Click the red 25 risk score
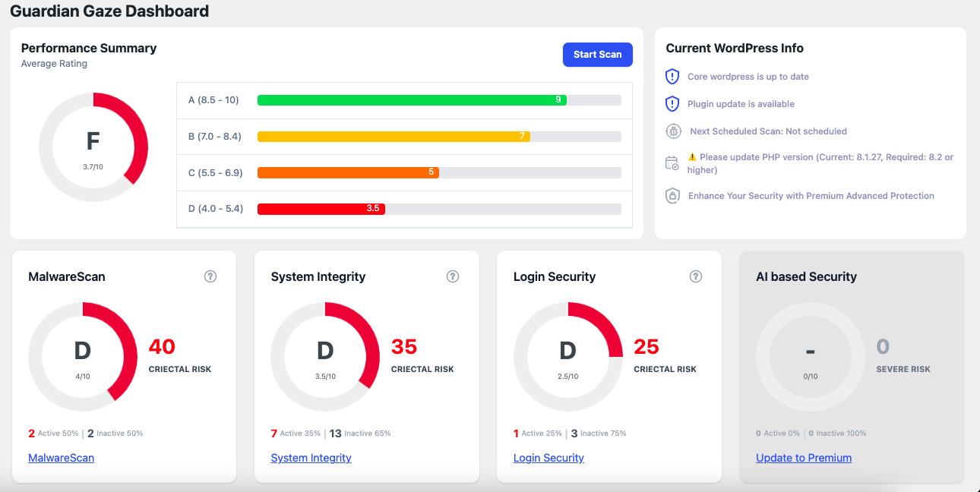Image resolution: width=980 pixels, height=492 pixels. tap(646, 347)
